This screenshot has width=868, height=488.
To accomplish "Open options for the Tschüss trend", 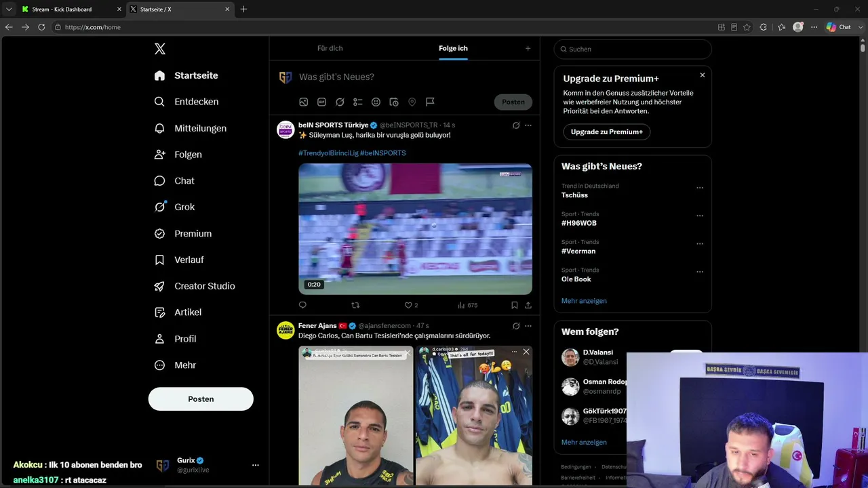I will click(x=700, y=188).
